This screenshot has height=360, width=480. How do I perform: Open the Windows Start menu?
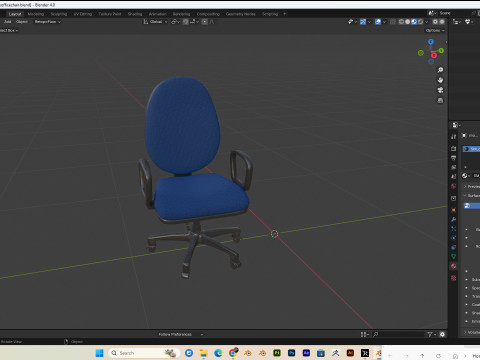tap(99, 353)
